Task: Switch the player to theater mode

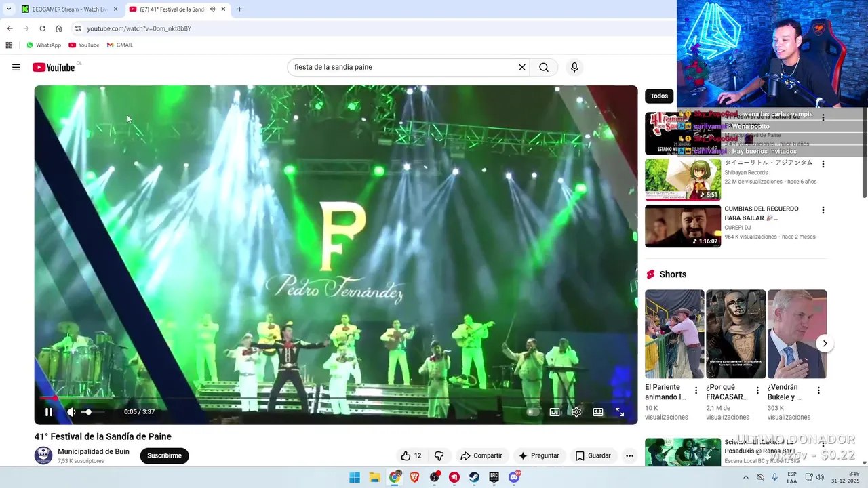Action: click(x=598, y=411)
